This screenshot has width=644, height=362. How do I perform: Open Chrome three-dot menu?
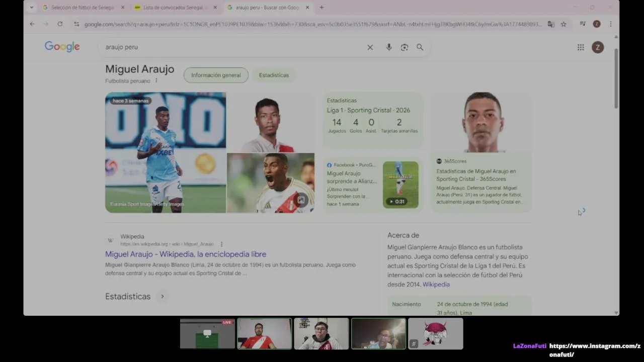click(610, 24)
